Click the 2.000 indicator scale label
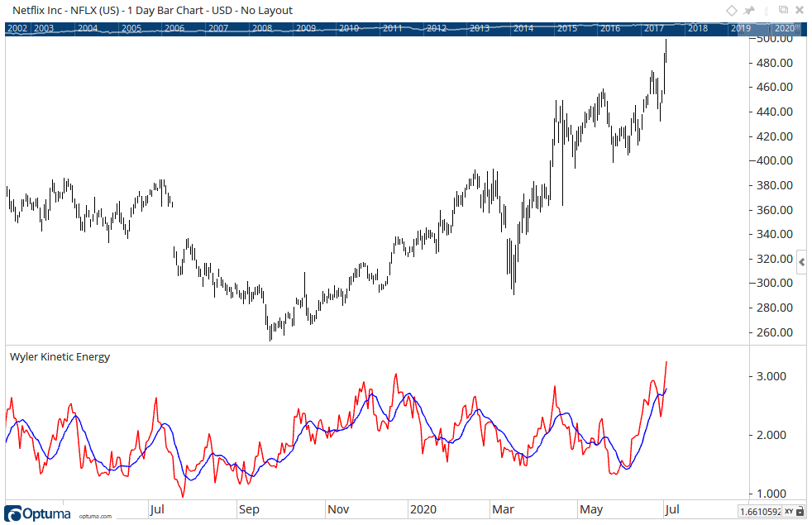Viewport: 812px width, 525px height. (771, 435)
